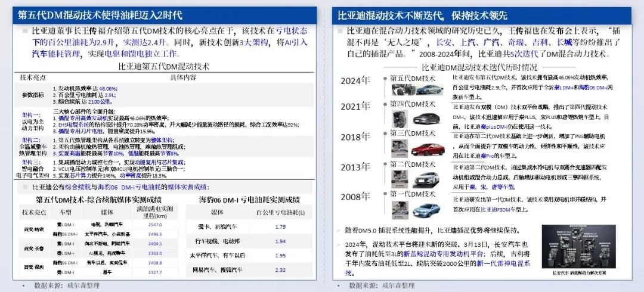Click the '架构三:' row label
This screenshot has width=644, height=292.
pos(31,162)
